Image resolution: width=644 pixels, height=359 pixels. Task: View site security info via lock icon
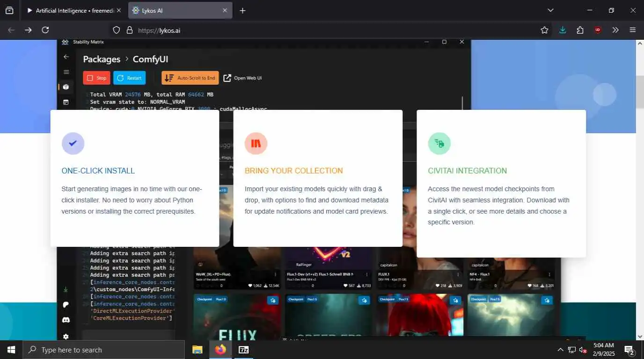pyautogui.click(x=130, y=30)
